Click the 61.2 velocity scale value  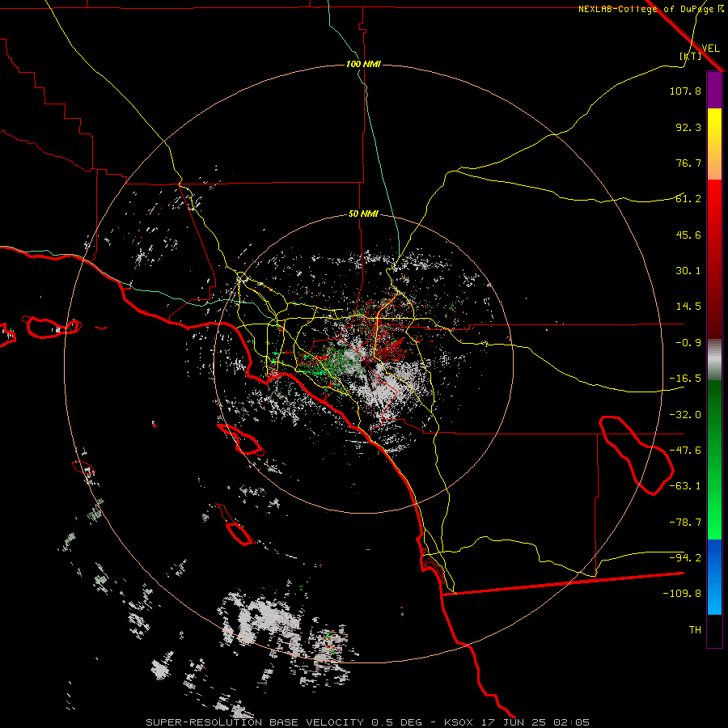(x=688, y=199)
